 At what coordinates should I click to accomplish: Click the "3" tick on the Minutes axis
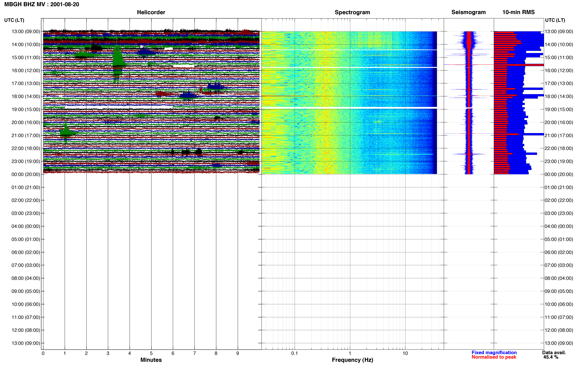click(108, 353)
